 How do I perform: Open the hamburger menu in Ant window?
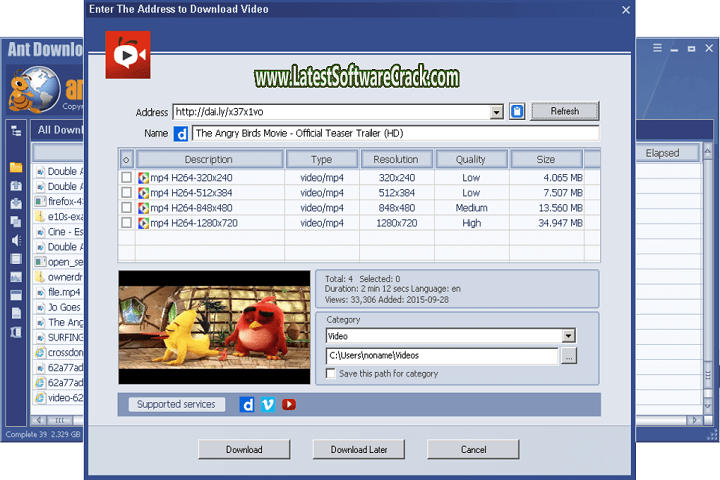658,48
